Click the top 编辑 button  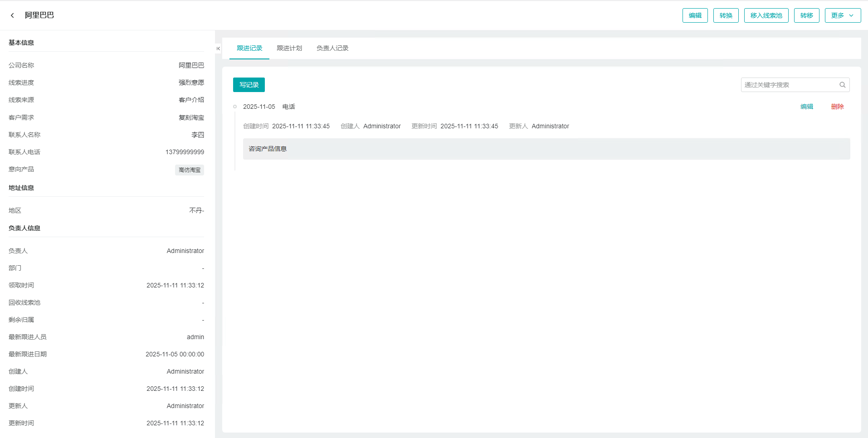tap(695, 15)
